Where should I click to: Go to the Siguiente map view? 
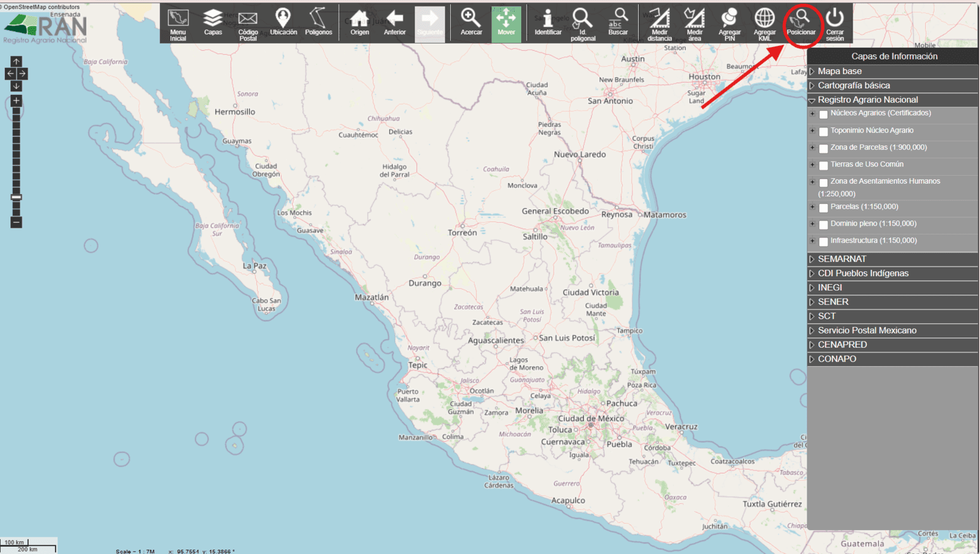pos(430,24)
